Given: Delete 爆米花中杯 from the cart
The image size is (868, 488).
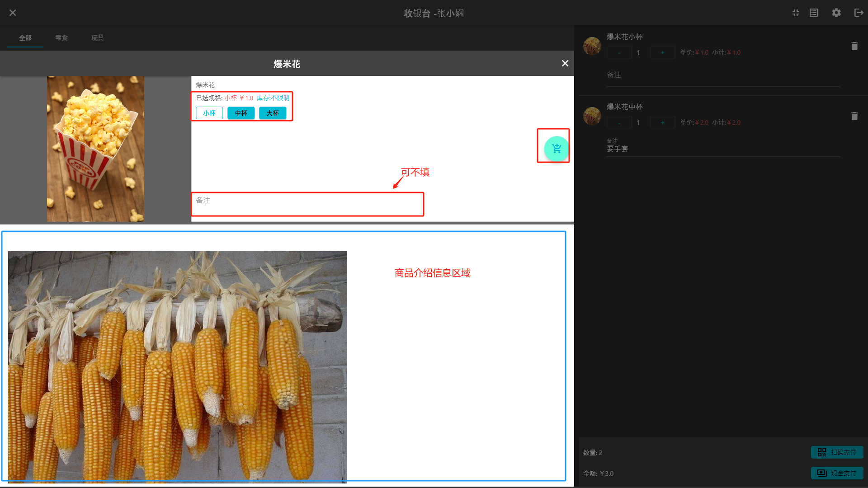Looking at the screenshot, I should 854,116.
